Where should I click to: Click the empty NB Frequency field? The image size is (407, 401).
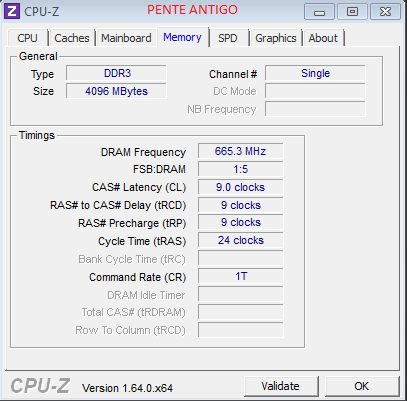315,109
